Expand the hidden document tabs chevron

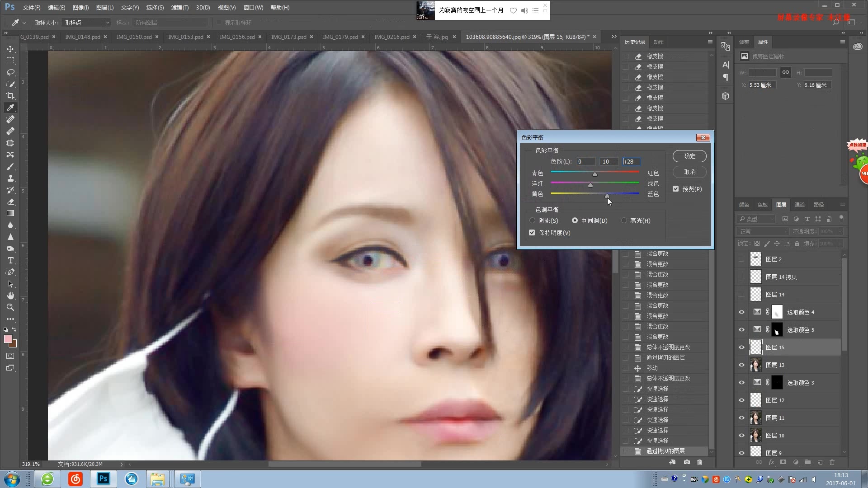tap(613, 37)
